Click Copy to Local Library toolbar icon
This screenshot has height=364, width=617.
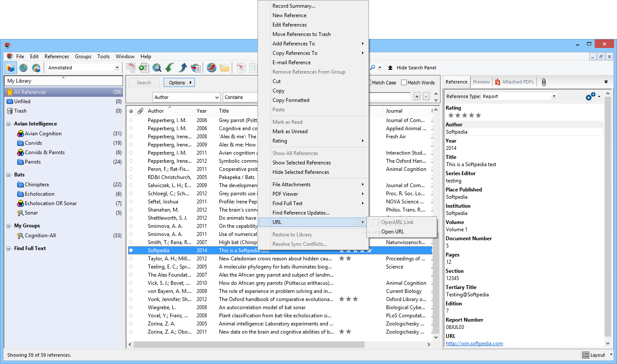(131, 68)
